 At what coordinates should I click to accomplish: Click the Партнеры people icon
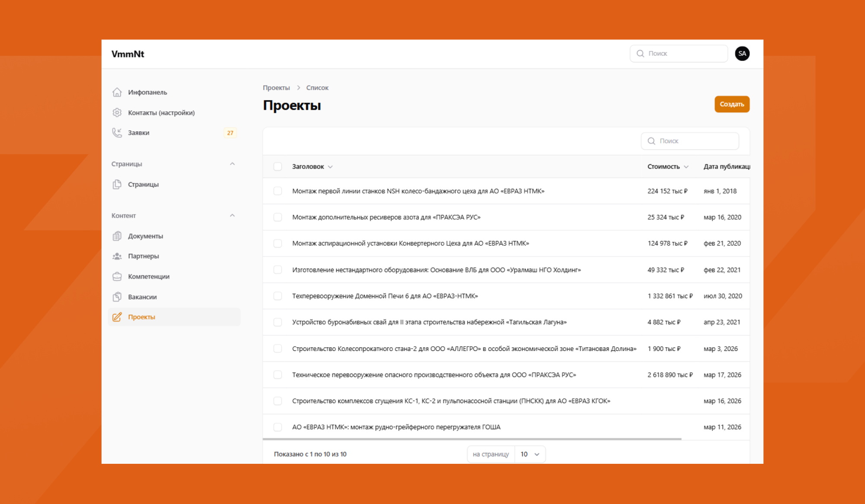pyautogui.click(x=117, y=256)
